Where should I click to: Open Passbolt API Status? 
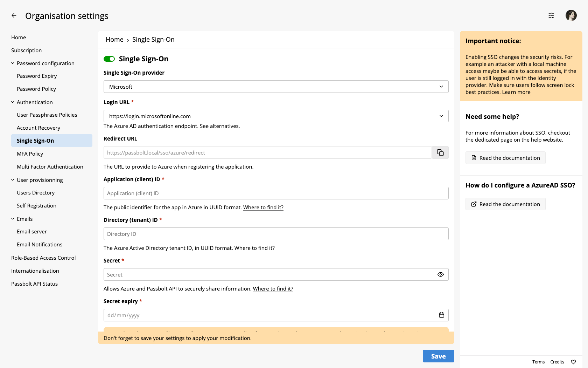(x=34, y=284)
